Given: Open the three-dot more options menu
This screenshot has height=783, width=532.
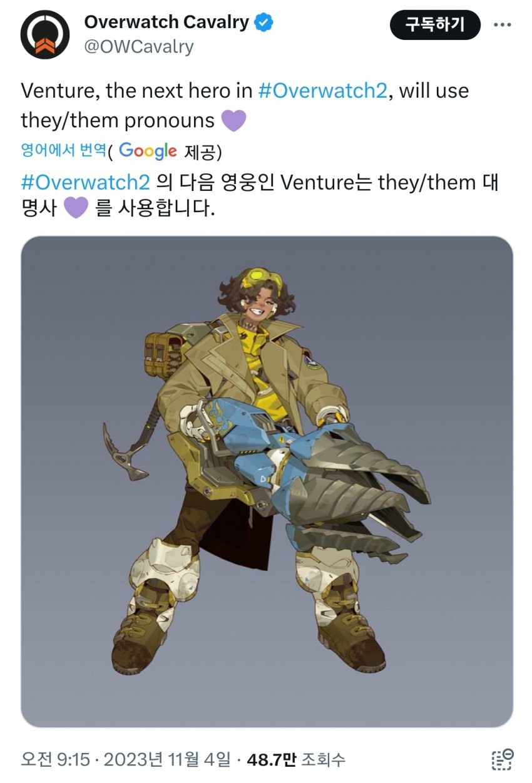Looking at the screenshot, I should coord(502,25).
